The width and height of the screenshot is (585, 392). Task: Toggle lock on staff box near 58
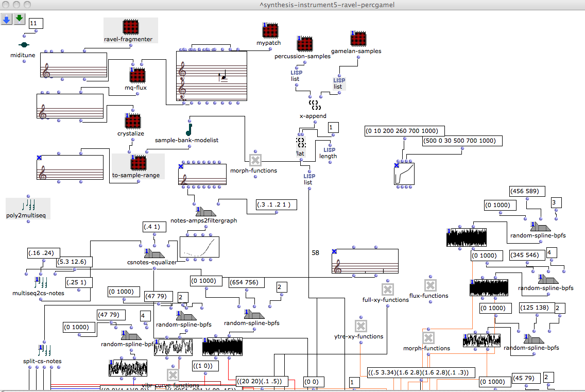click(335, 251)
